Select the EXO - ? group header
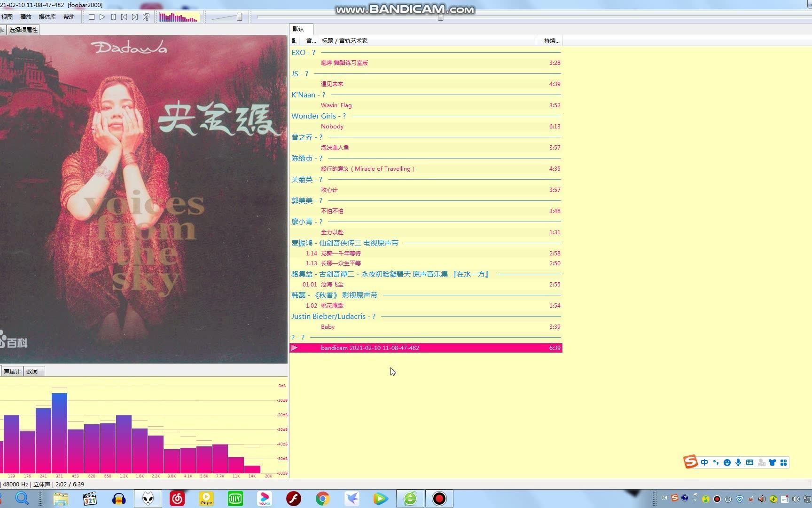This screenshot has width=812, height=508. (426, 53)
